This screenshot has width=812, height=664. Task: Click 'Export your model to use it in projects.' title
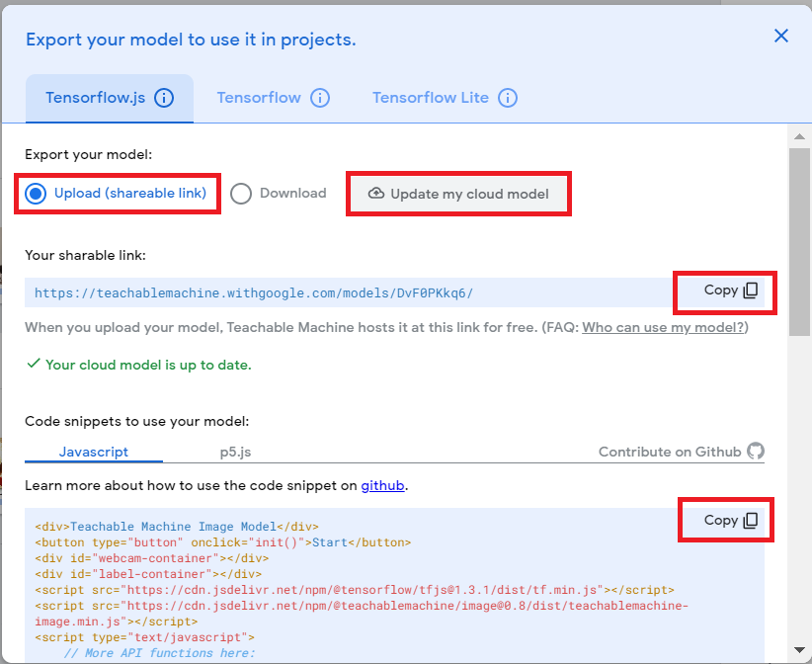[191, 40]
